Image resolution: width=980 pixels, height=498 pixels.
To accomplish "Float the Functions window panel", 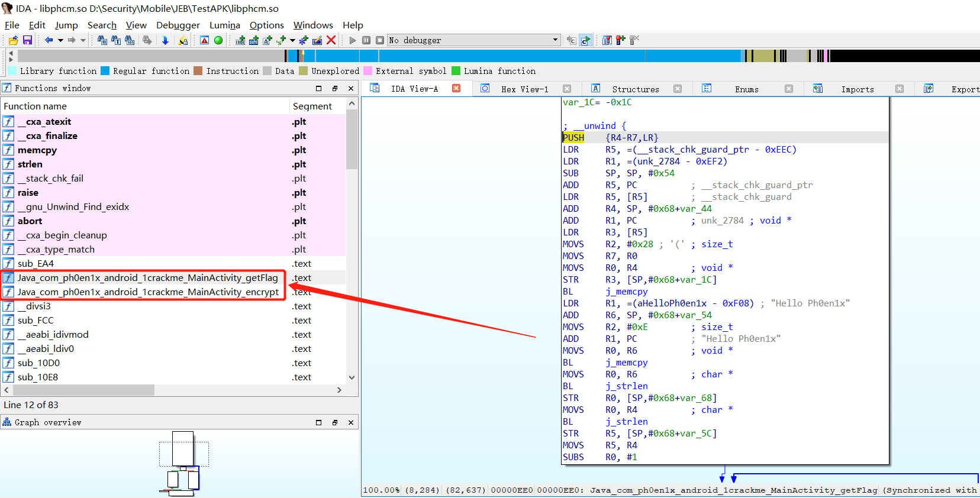I will coord(335,88).
